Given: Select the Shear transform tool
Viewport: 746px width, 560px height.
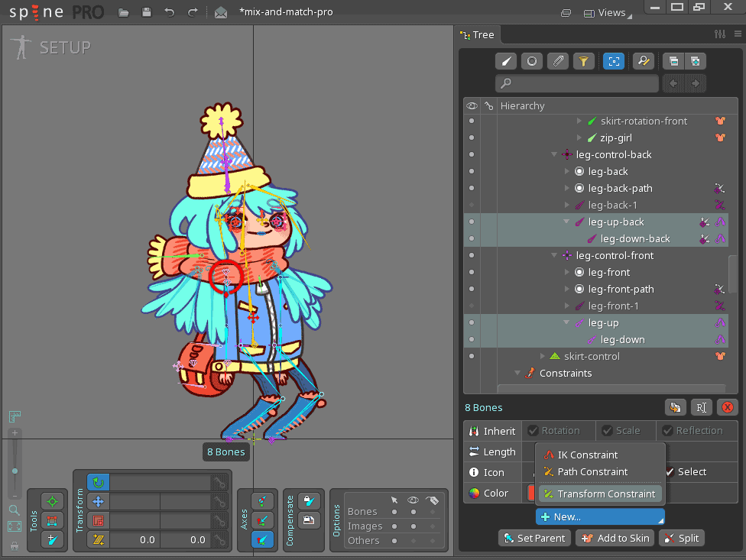Looking at the screenshot, I should click(99, 539).
